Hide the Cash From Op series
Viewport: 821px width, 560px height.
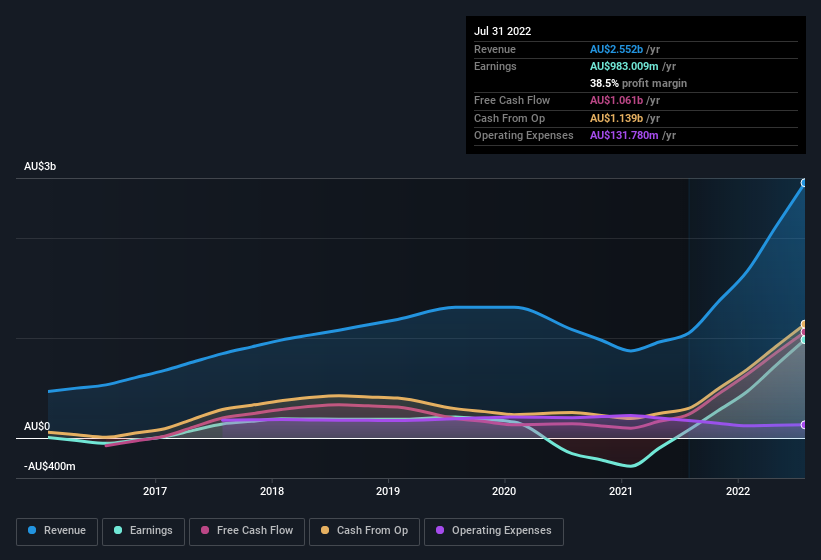pyautogui.click(x=364, y=531)
